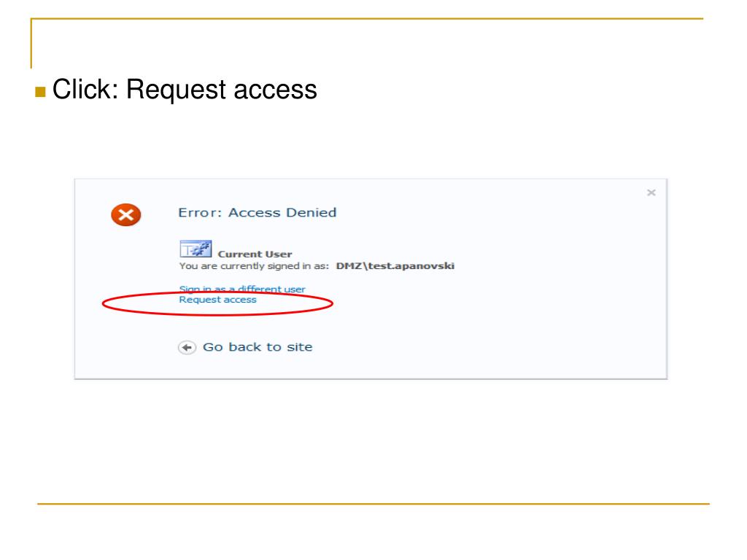Click the back arrow circle icon
Screen dimensions: 747x560
[187, 348]
